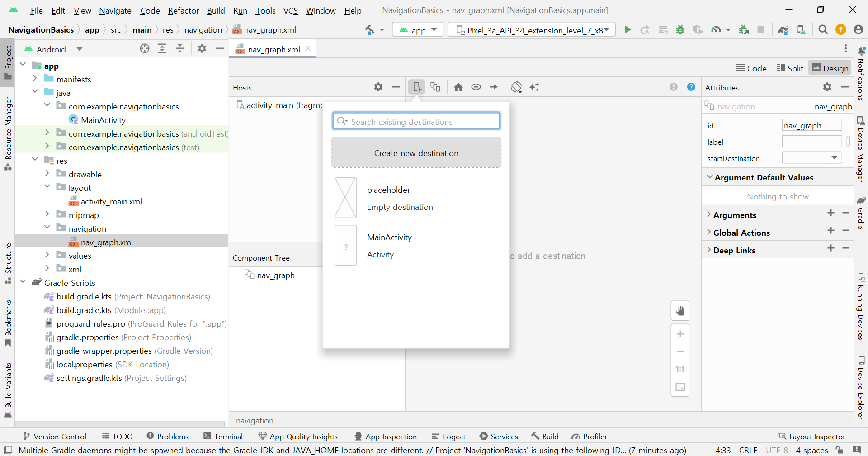Expand the manifests folder
This screenshot has height=456, width=868.
click(35, 79)
